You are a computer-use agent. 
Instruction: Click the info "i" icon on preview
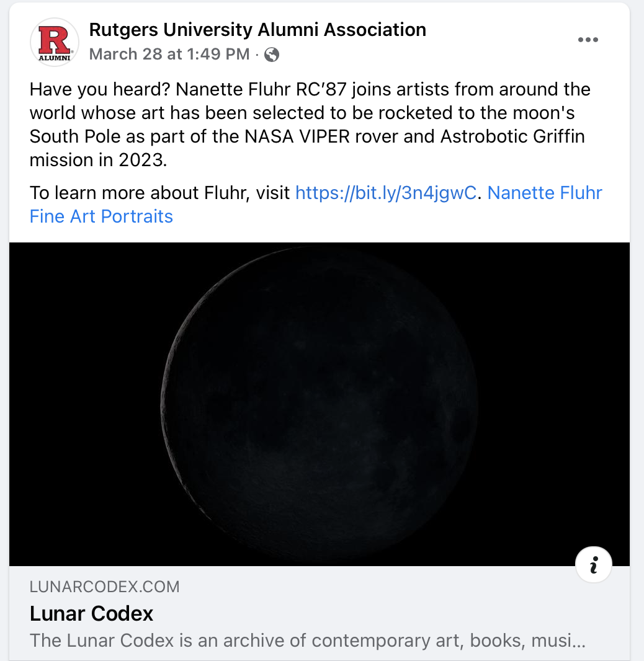594,566
